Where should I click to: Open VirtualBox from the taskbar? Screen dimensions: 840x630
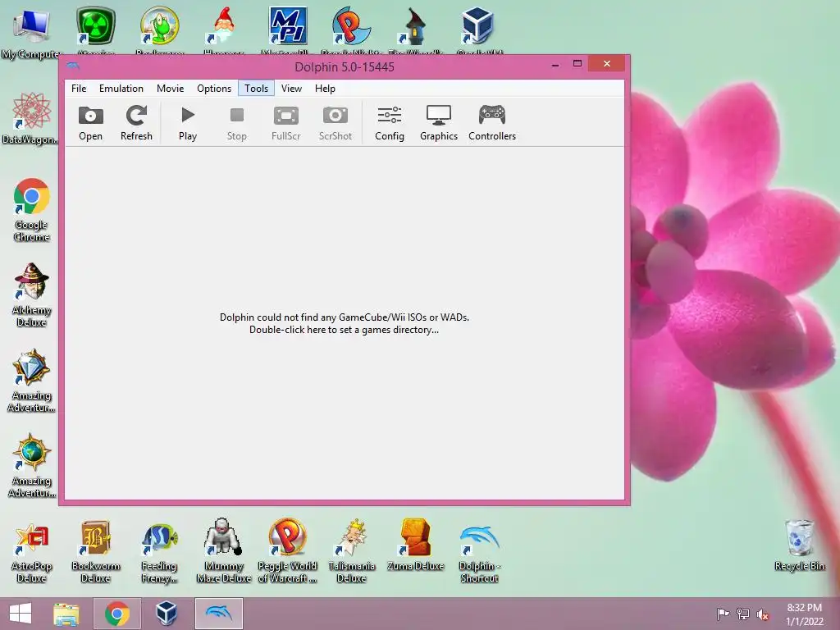[x=166, y=614]
